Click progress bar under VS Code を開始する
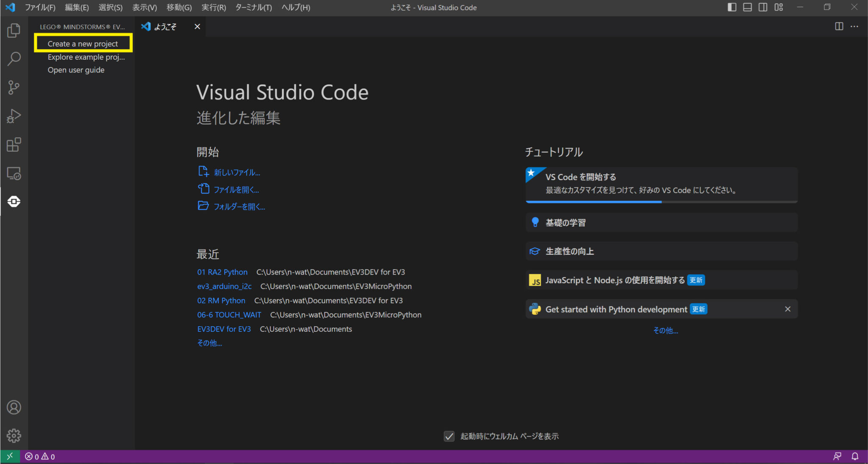 [662, 202]
